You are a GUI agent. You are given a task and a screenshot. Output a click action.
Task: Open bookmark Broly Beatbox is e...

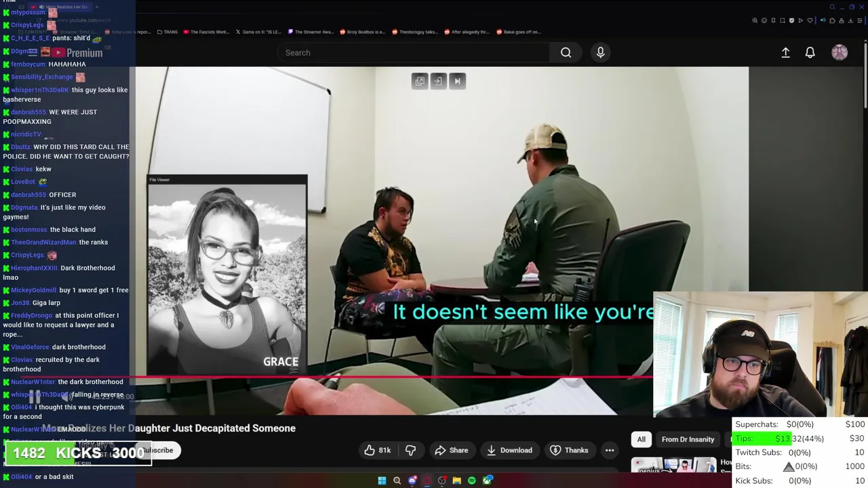click(x=363, y=32)
